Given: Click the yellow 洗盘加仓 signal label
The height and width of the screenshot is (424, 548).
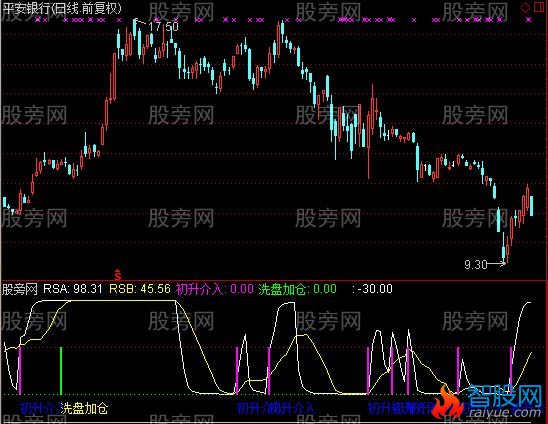Looking at the screenshot, I should (84, 408).
